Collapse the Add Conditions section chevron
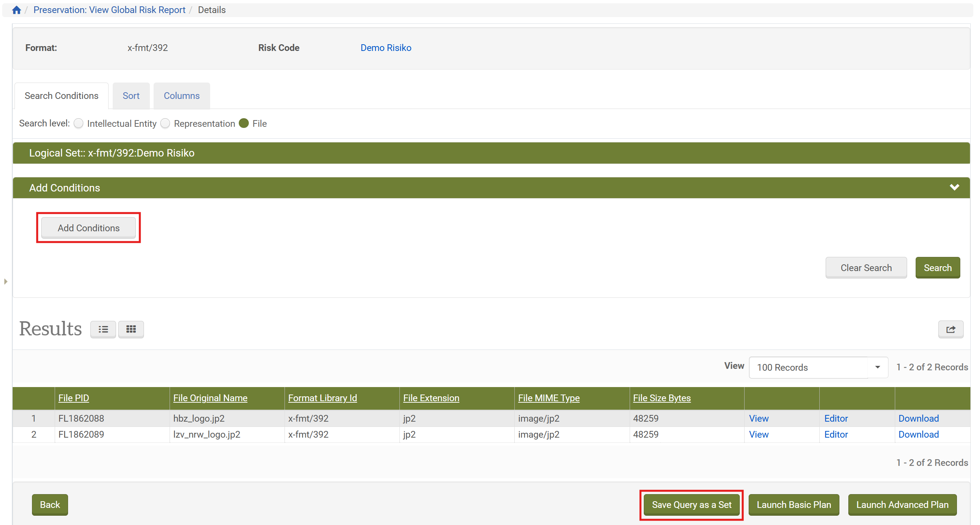The width and height of the screenshot is (980, 525). (954, 187)
